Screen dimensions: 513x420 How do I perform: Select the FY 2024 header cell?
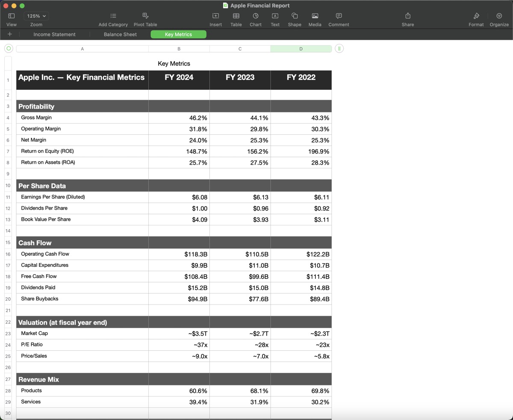point(179,80)
